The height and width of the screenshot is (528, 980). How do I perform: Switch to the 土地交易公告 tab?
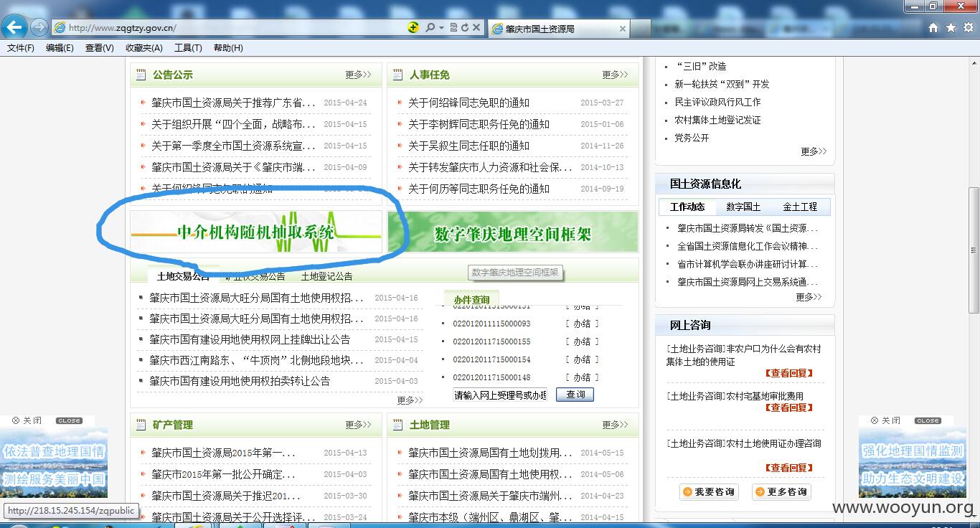pyautogui.click(x=183, y=276)
